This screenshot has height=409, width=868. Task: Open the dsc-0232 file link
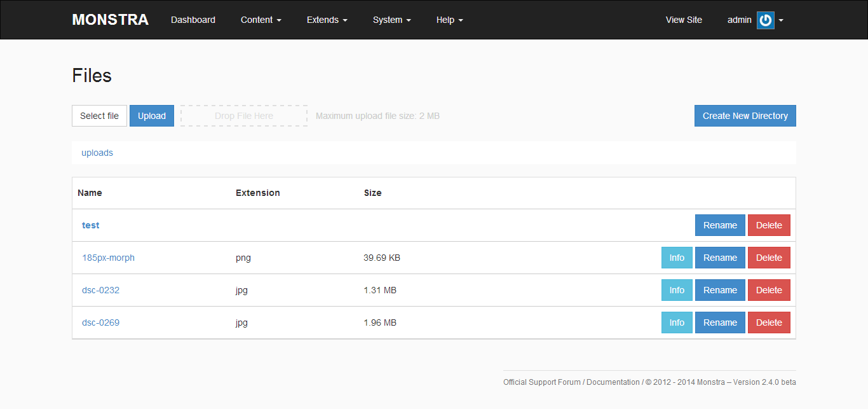coord(100,290)
